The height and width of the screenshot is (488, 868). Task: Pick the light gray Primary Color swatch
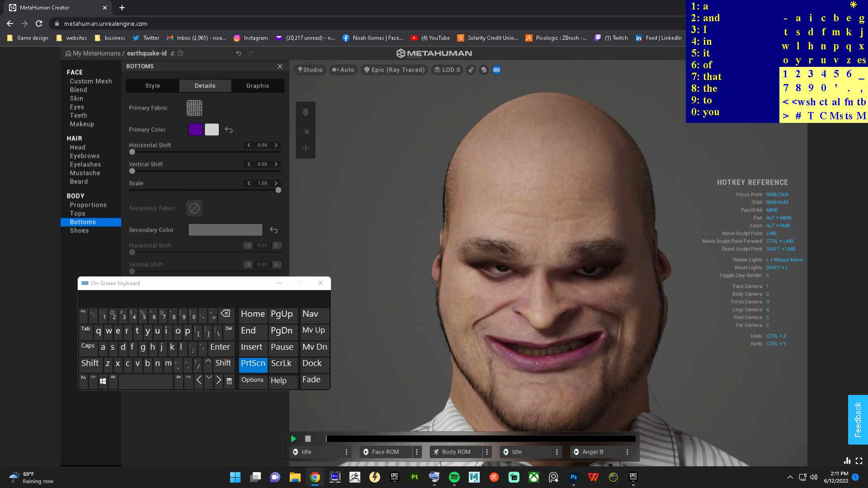(212, 130)
